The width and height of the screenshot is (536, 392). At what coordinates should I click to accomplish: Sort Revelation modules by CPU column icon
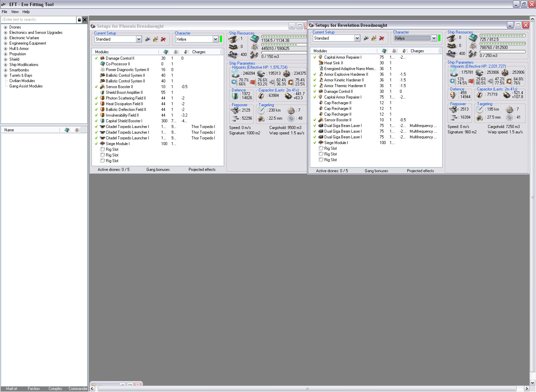tap(384, 51)
